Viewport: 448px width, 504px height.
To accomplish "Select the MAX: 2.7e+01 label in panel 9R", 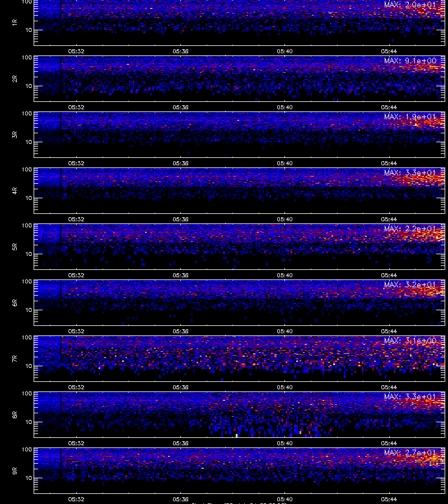I will [x=410, y=452].
